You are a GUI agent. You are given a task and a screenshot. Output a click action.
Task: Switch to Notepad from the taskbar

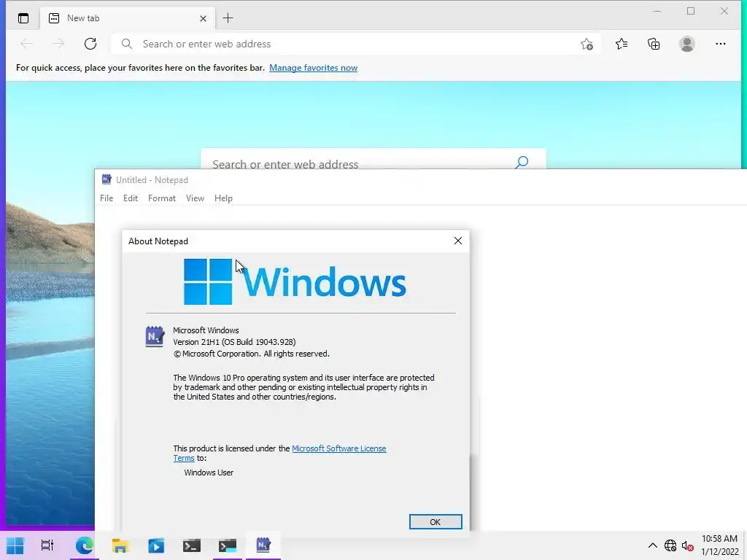(x=263, y=545)
